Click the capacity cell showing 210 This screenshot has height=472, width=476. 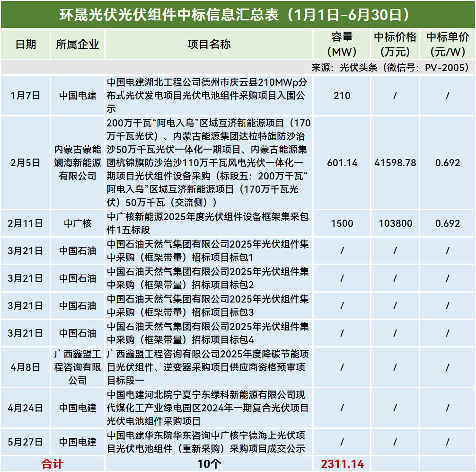pos(342,95)
